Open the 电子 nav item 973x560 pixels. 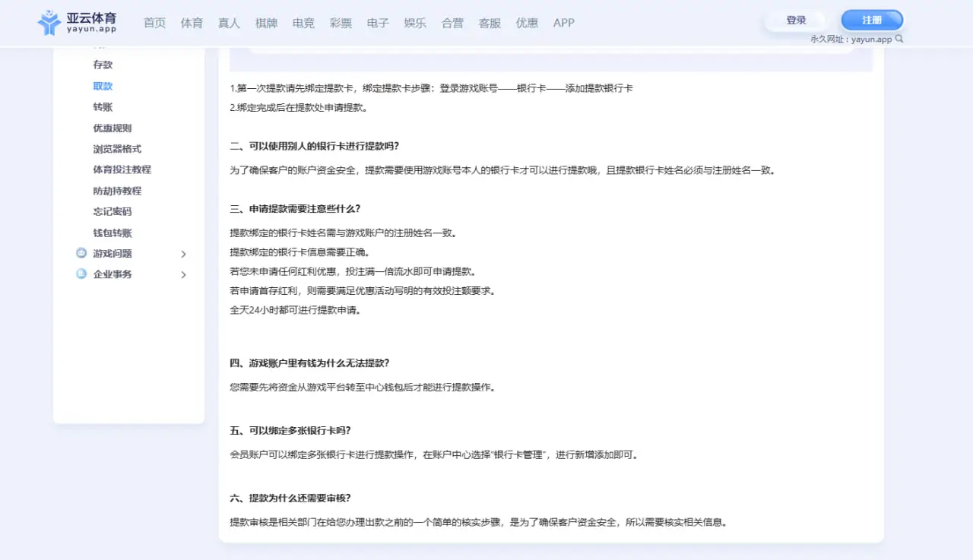click(379, 23)
